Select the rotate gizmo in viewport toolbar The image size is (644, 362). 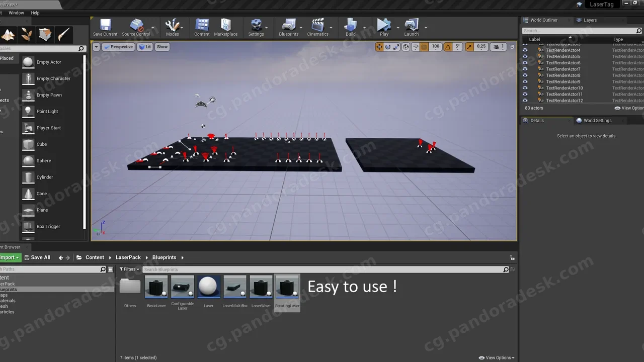388,47
